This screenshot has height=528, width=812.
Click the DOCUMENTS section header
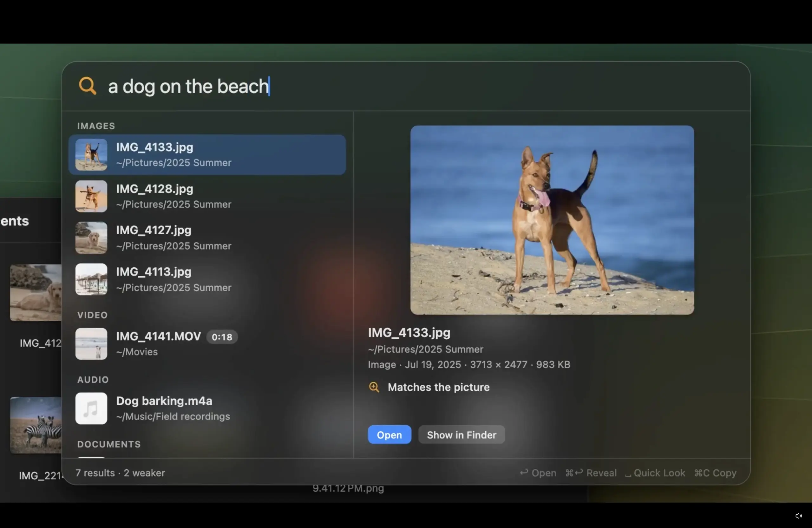(109, 444)
